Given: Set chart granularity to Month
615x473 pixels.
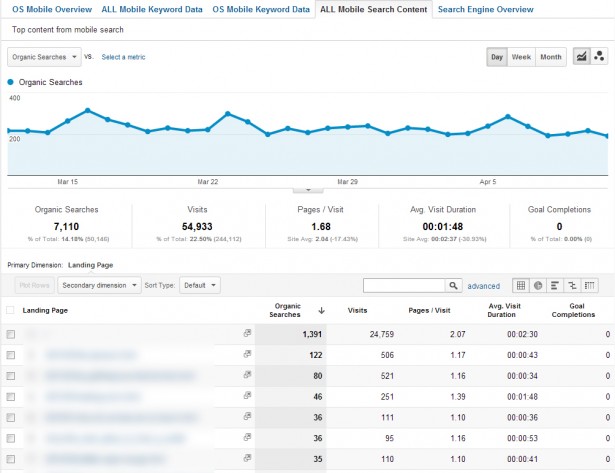Looking at the screenshot, I should tap(551, 57).
